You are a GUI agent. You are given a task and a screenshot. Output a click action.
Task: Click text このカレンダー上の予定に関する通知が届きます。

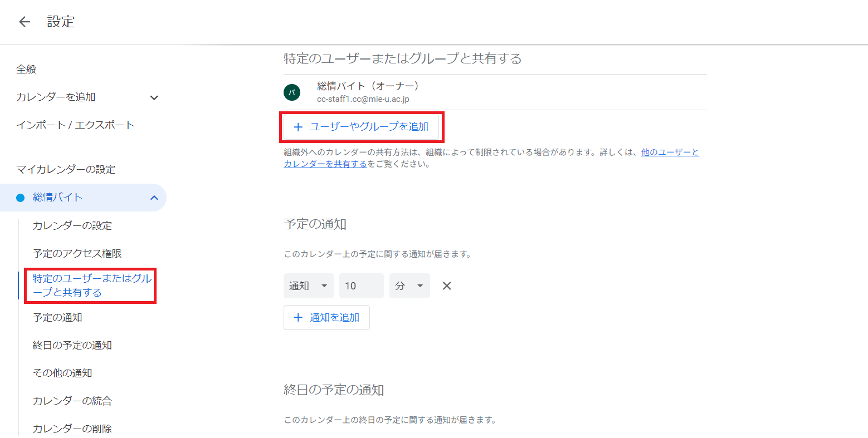point(377,254)
